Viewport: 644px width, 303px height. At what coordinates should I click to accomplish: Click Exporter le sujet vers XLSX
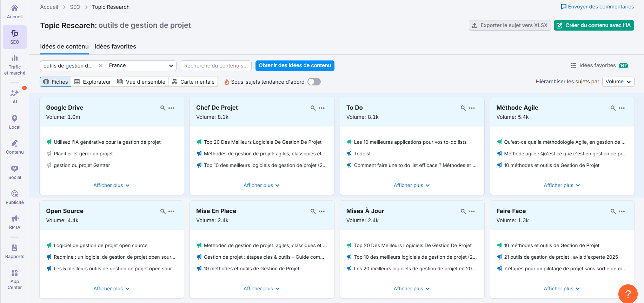[x=510, y=25]
